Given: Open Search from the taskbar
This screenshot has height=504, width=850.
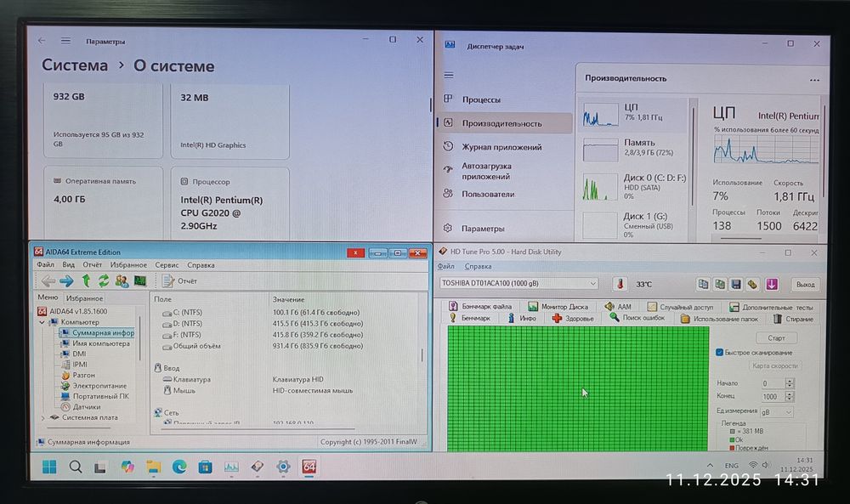Looking at the screenshot, I should click(x=76, y=467).
